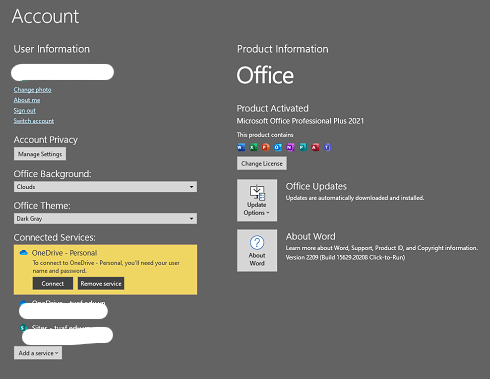Click the Word app icon

[241, 147]
